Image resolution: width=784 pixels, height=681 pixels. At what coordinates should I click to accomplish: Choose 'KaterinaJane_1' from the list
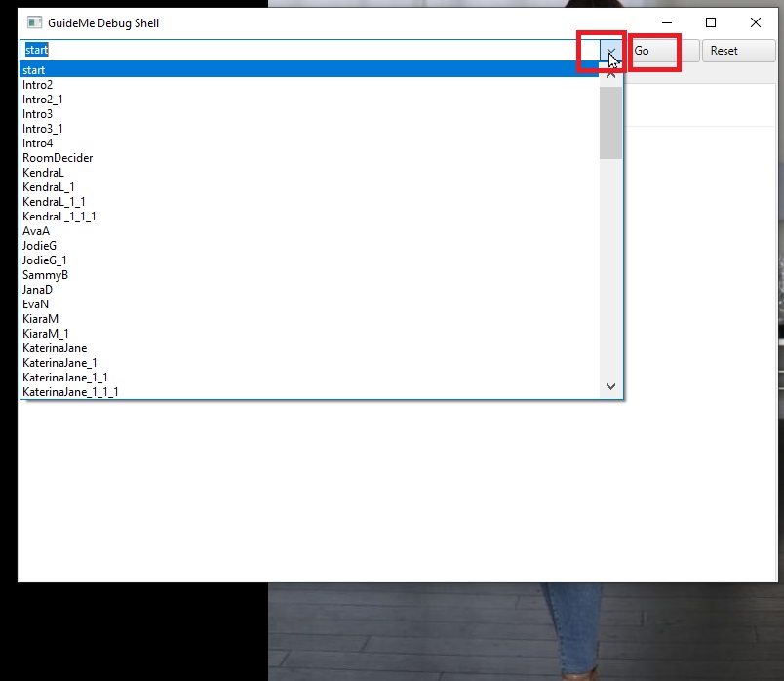click(310, 363)
